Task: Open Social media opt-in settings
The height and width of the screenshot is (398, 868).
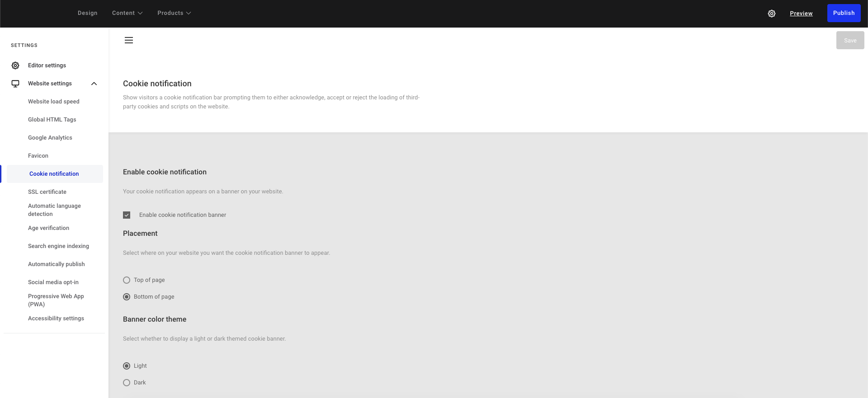Action: point(53,282)
